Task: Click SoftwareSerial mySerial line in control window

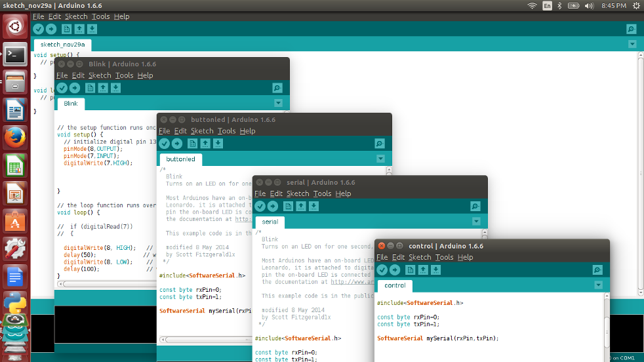Action: point(438,338)
